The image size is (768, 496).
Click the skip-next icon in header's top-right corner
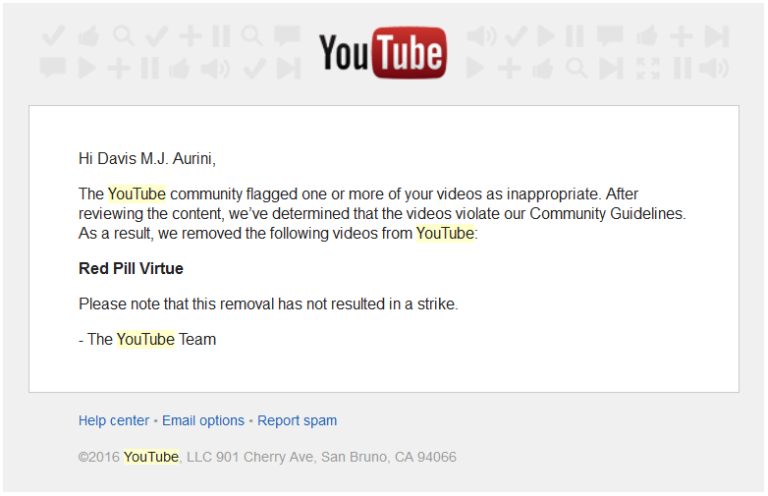[x=717, y=37]
